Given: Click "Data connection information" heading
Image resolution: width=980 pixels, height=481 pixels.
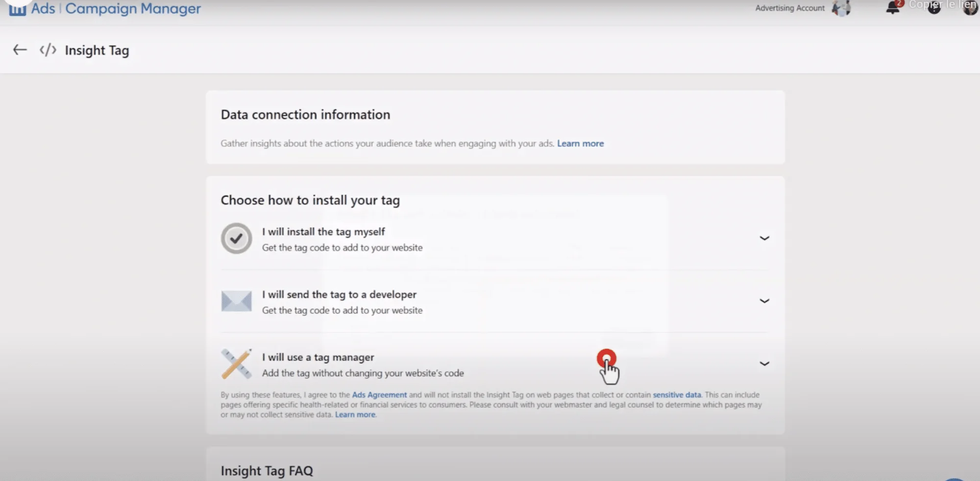Looking at the screenshot, I should click(x=305, y=115).
